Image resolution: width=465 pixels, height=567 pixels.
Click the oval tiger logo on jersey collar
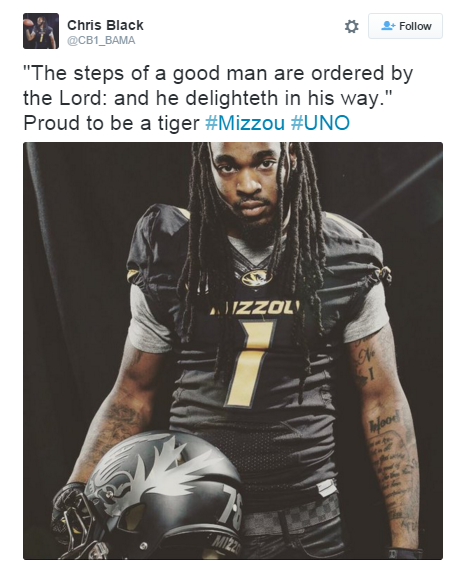[x=256, y=278]
